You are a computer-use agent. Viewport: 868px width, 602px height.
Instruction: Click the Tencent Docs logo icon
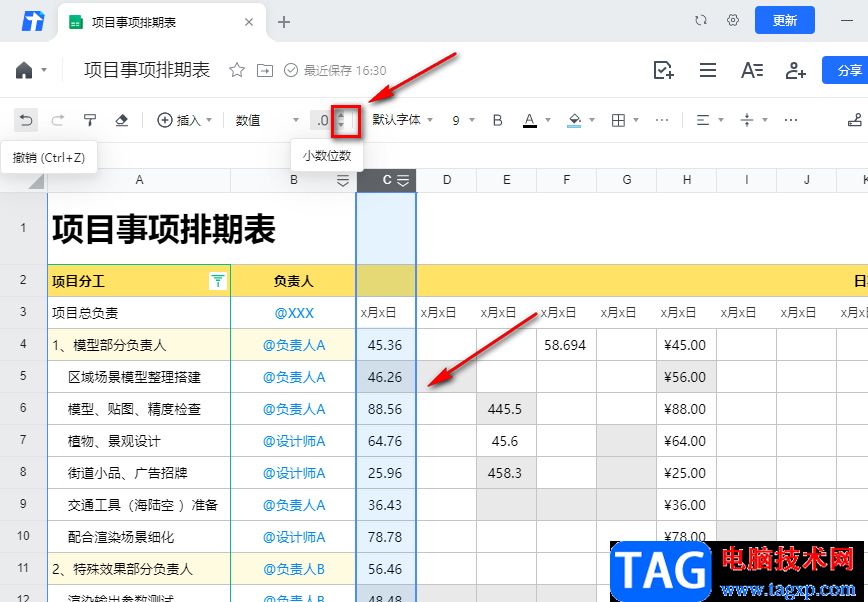(x=33, y=22)
